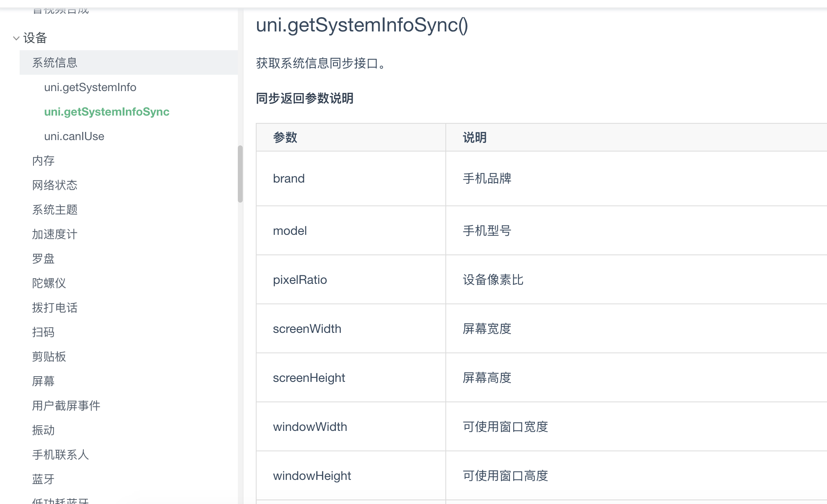Select 振动 in the sidebar

tap(43, 430)
